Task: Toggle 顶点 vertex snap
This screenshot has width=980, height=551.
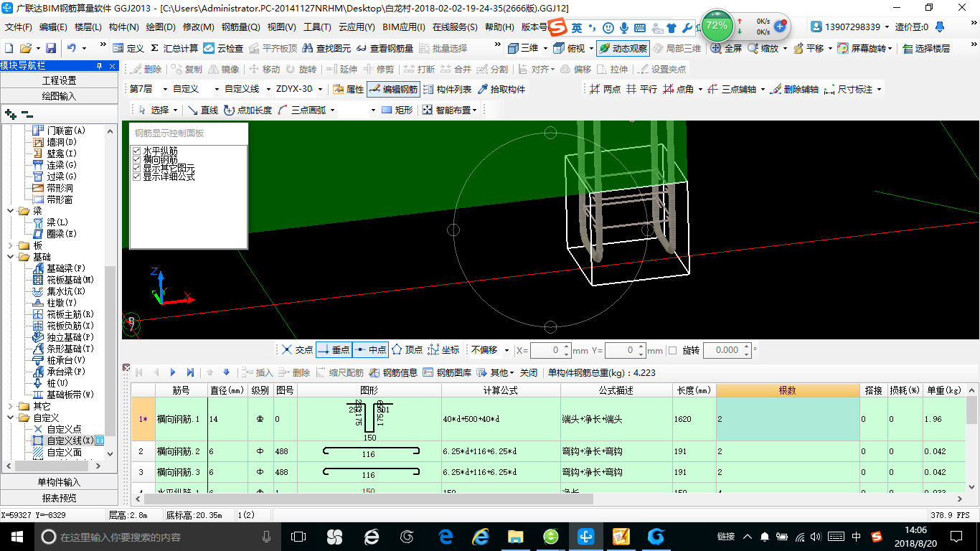Action: (x=407, y=350)
